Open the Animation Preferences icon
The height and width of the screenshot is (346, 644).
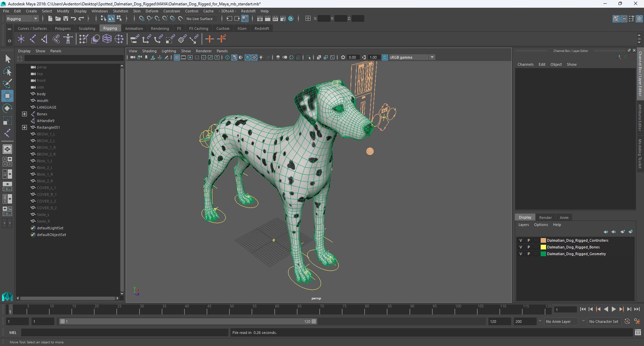(x=637, y=322)
